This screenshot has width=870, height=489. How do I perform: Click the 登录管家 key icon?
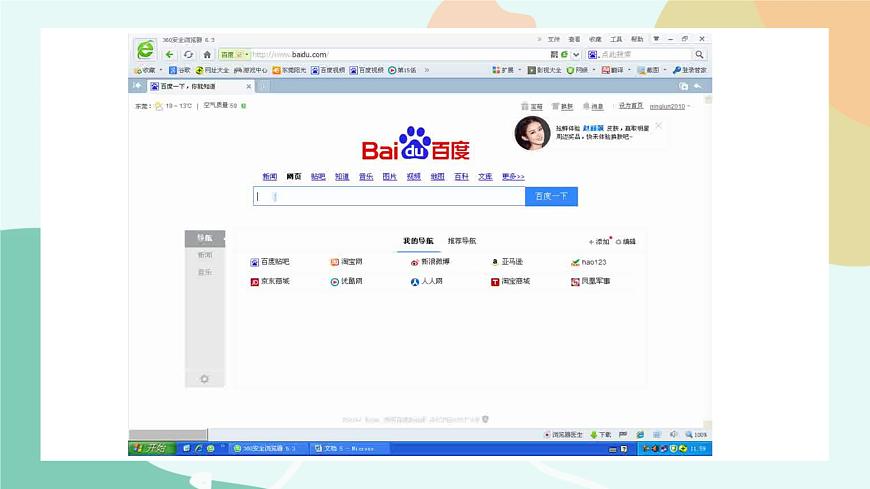pyautogui.click(x=690, y=70)
